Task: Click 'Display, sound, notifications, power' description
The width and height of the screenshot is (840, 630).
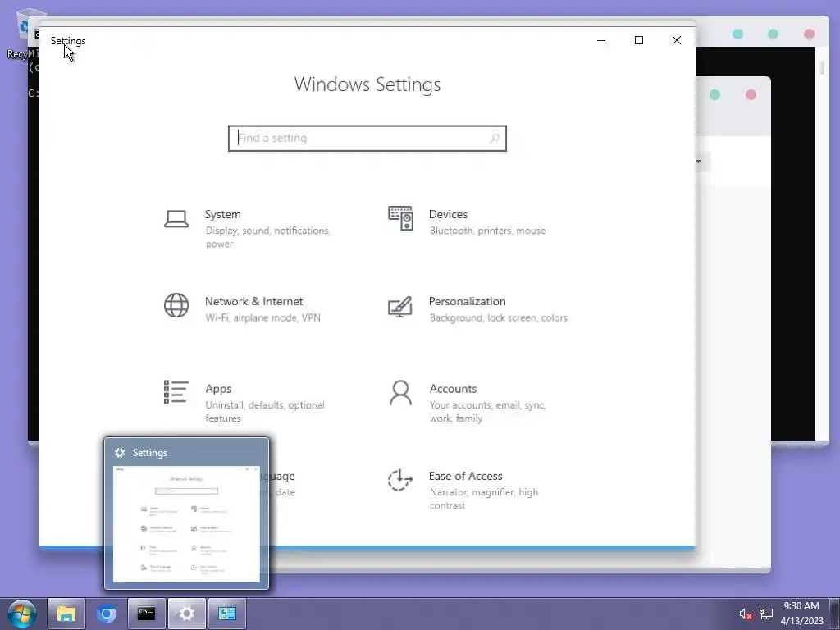Action: pyautogui.click(x=267, y=237)
